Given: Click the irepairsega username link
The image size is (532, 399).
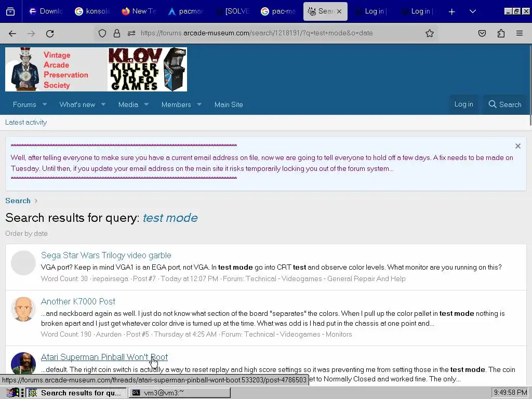Looking at the screenshot, I should click(110, 278).
